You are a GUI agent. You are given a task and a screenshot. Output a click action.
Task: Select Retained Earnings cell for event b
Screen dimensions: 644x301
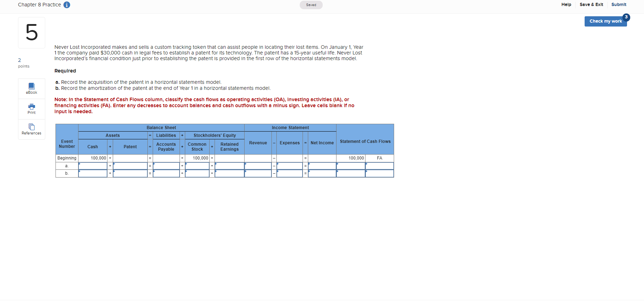[229, 173]
